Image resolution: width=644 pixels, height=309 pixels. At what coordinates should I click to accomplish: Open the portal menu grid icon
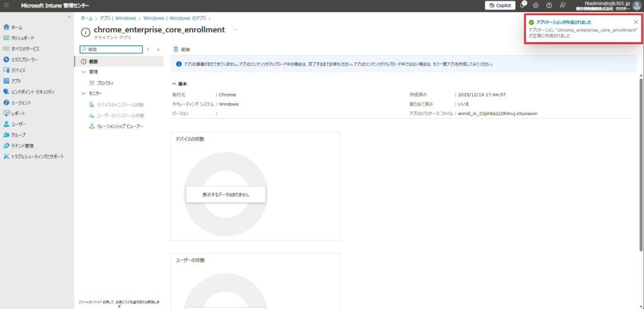tap(6, 5)
